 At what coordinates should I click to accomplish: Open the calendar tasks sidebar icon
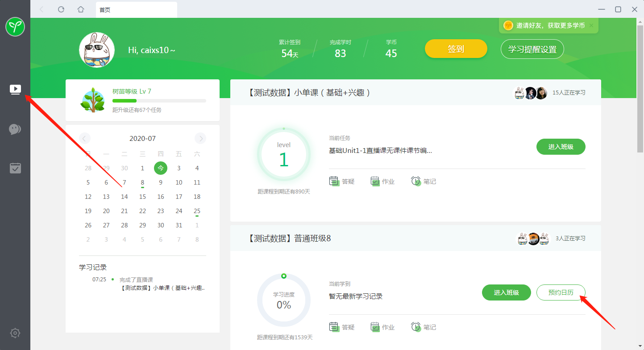(x=15, y=168)
